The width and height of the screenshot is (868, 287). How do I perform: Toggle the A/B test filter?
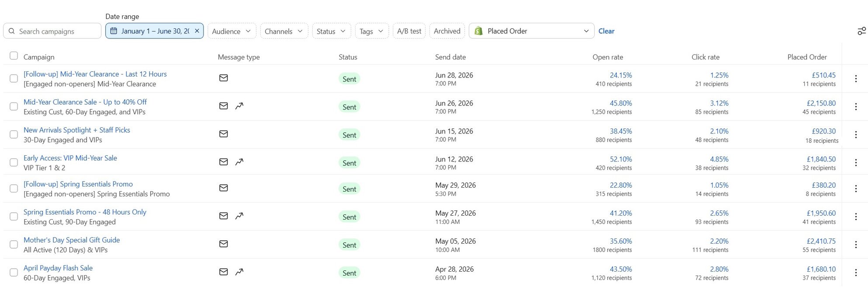(409, 31)
